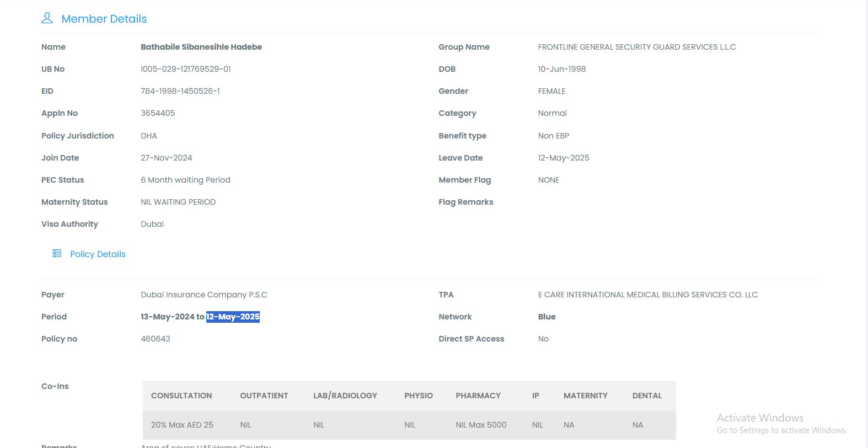This screenshot has height=448, width=868.
Task: Select the member name Bathabile Sibanesihle Hadebe
Action: [201, 47]
